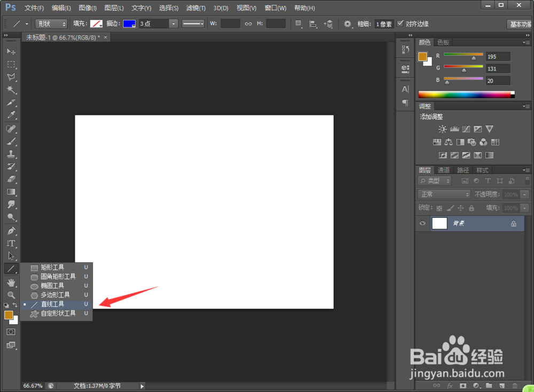
Task: Open Character panel icon
Action: tap(405, 89)
